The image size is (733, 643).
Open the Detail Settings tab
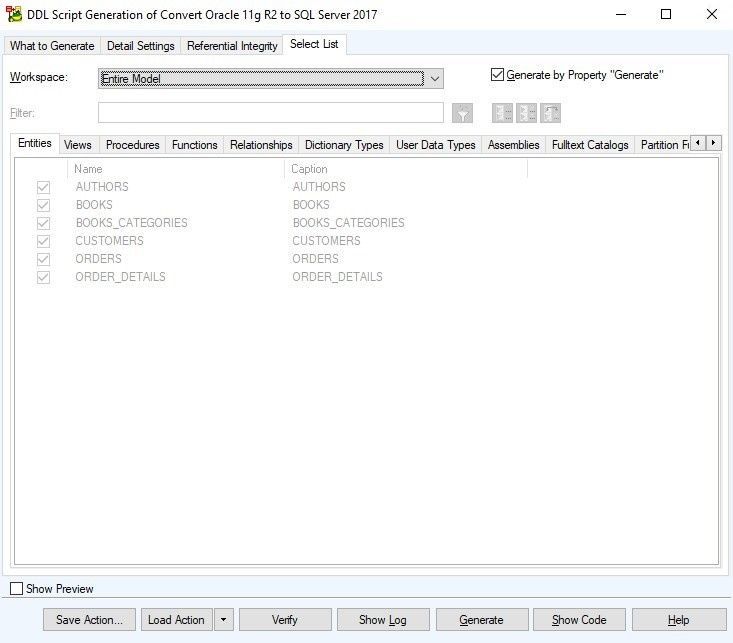pyautogui.click(x=141, y=46)
